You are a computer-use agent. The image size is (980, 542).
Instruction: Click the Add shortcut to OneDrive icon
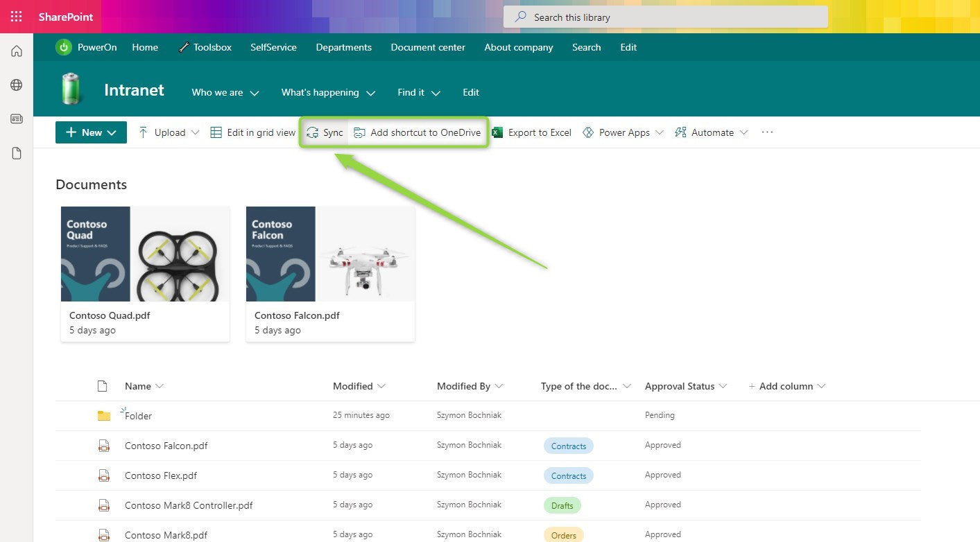359,132
